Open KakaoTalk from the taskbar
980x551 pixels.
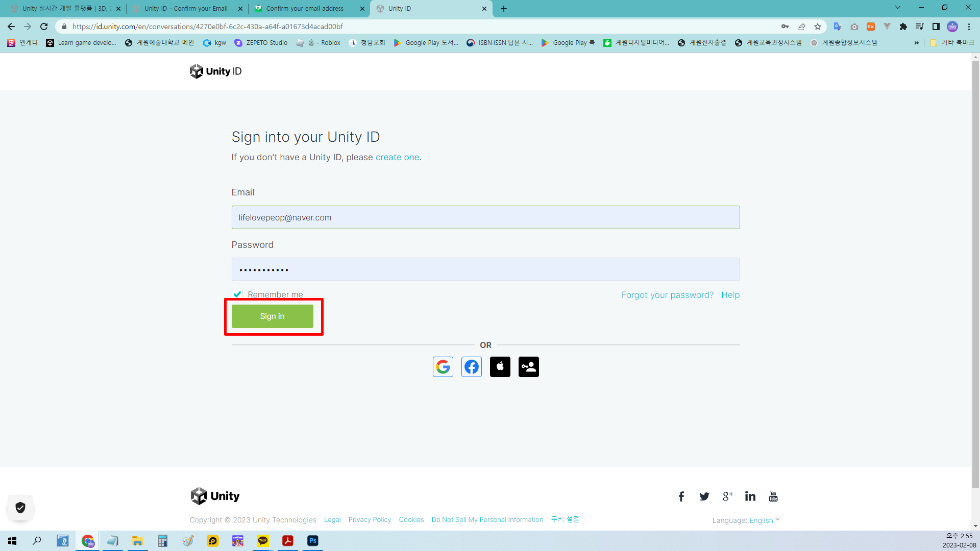(x=263, y=541)
